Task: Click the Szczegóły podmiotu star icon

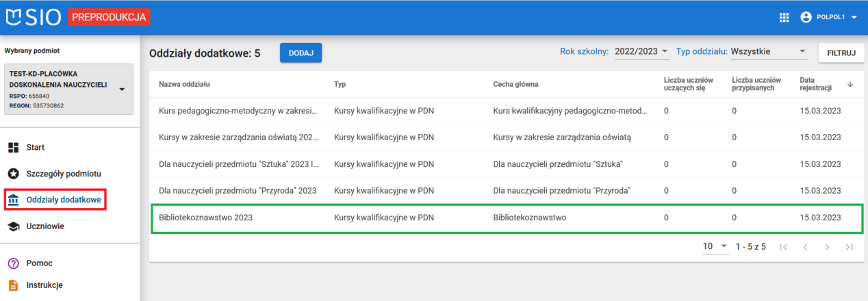Action: coord(13,174)
